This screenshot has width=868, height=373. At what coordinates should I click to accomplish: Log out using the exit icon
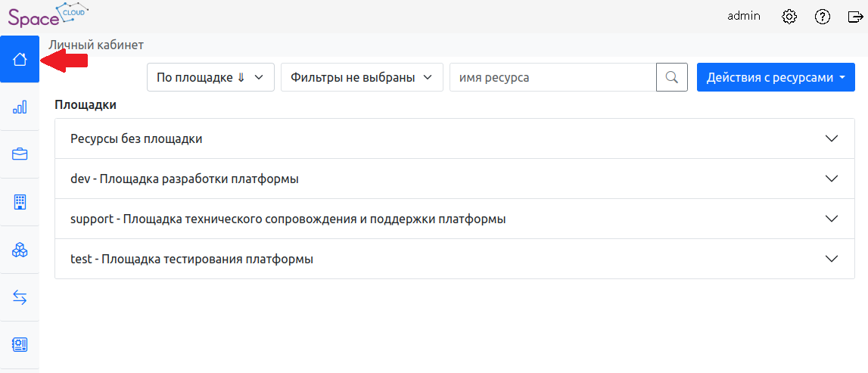[x=855, y=16]
